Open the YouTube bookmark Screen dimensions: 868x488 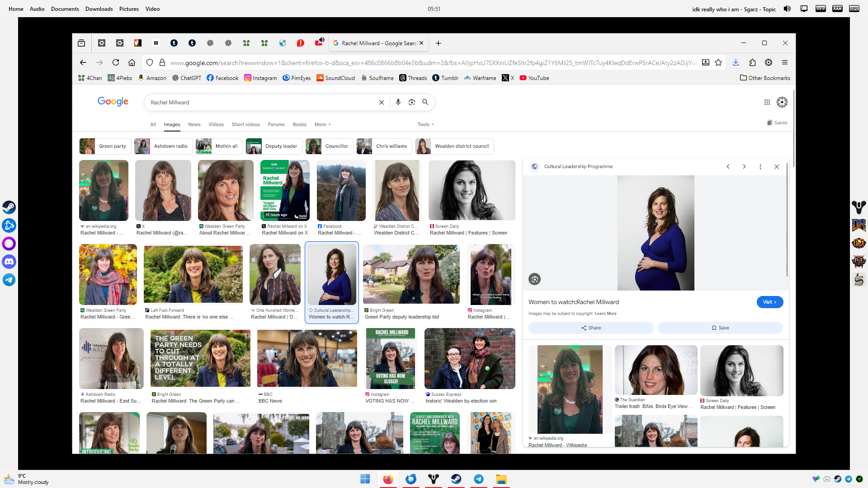[534, 78]
